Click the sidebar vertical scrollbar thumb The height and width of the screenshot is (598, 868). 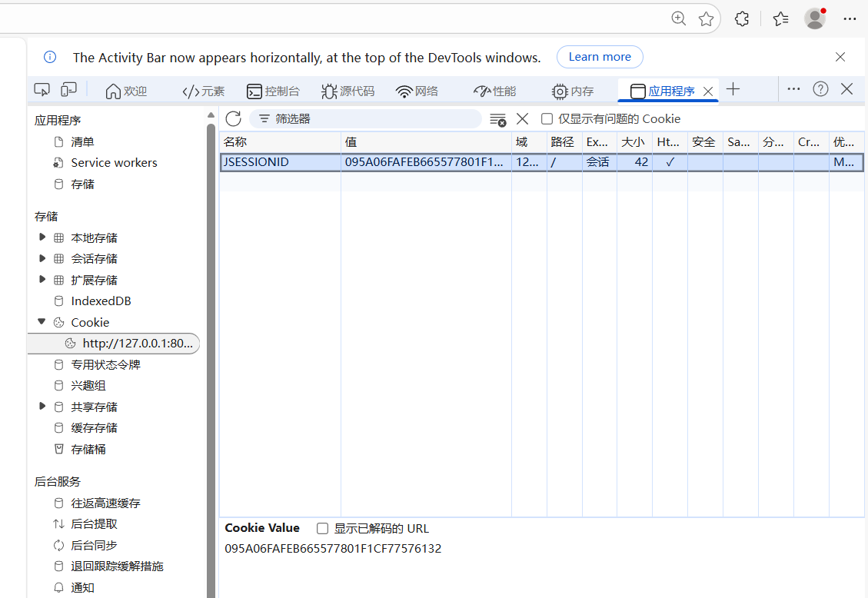[211, 360]
